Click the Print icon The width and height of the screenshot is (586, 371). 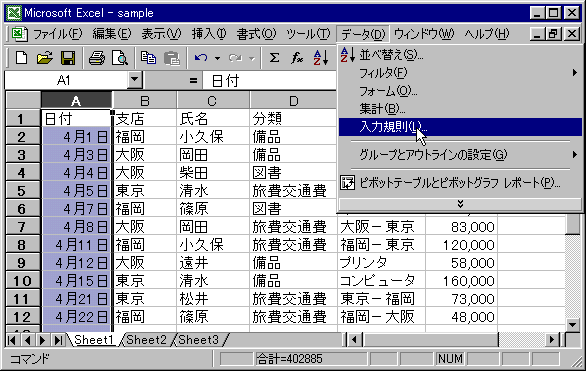pos(97,58)
